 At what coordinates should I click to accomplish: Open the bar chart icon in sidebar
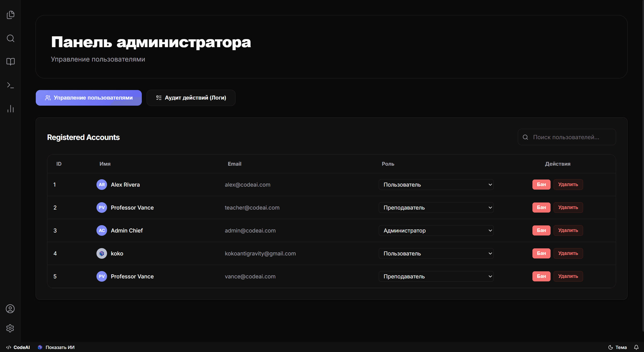click(10, 109)
